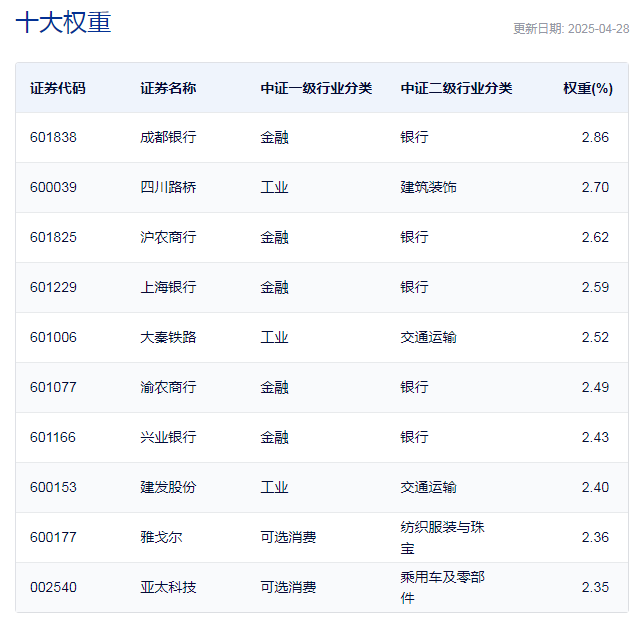Select the 证券代码 column header
The height and width of the screenshot is (617, 637).
[x=58, y=88]
